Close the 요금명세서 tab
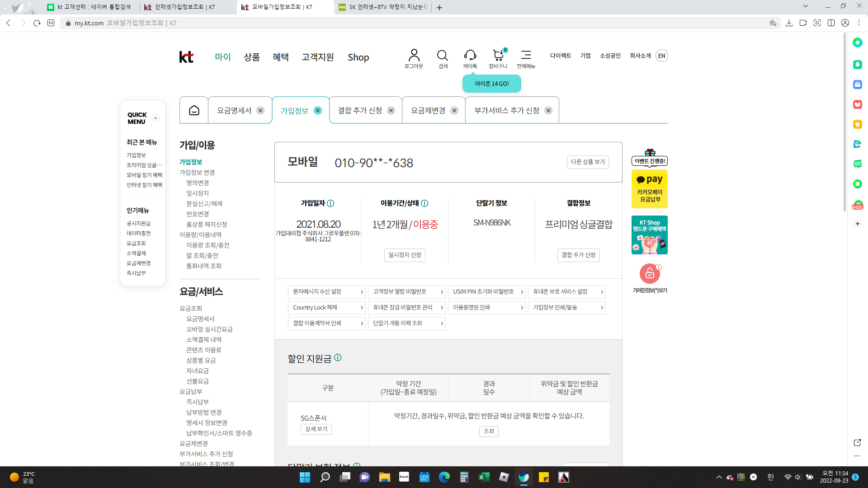 coord(260,111)
